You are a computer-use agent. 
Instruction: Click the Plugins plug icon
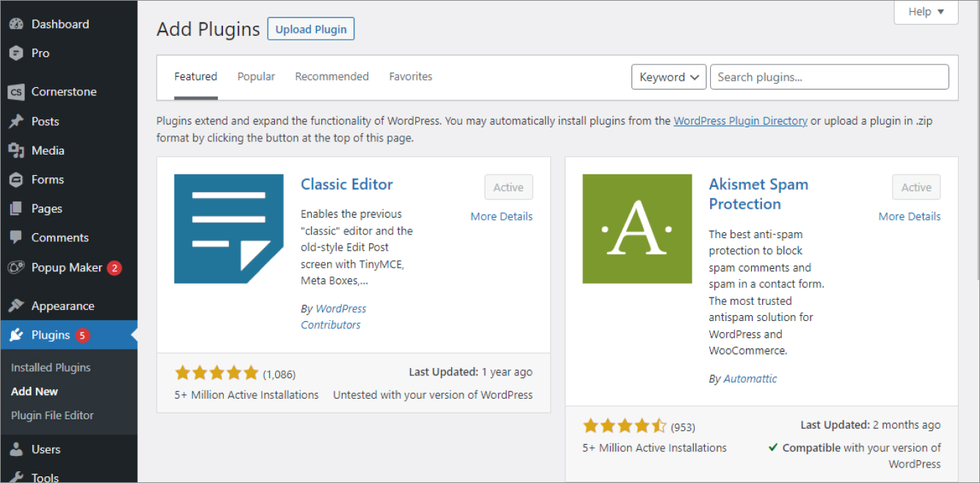pyautogui.click(x=16, y=336)
